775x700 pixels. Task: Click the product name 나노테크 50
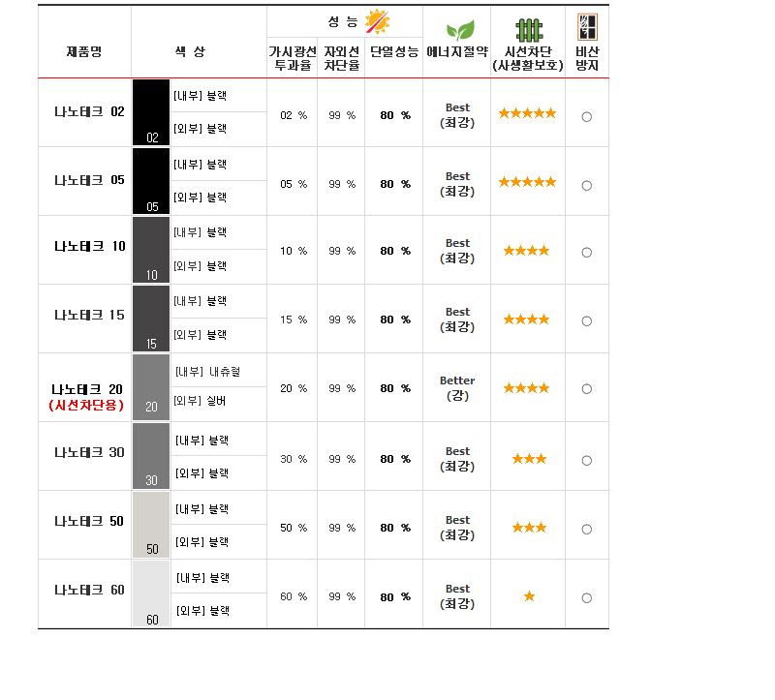click(89, 521)
